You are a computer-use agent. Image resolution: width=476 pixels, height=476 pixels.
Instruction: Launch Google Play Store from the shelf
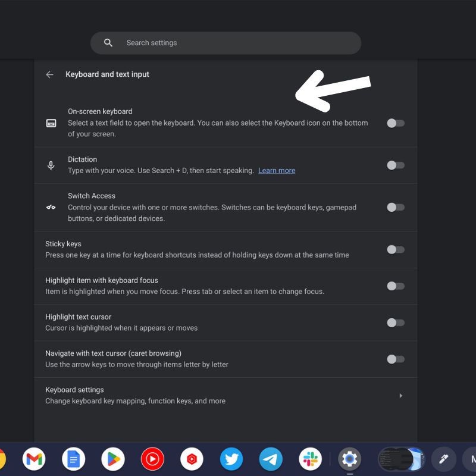[x=113, y=459]
